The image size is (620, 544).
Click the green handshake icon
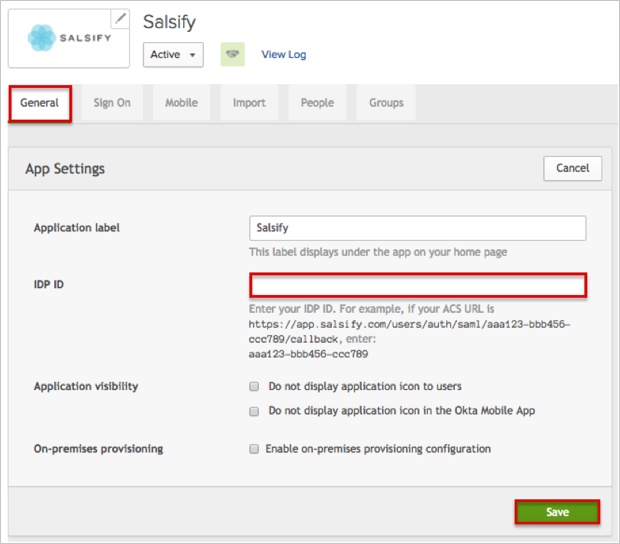[x=232, y=54]
